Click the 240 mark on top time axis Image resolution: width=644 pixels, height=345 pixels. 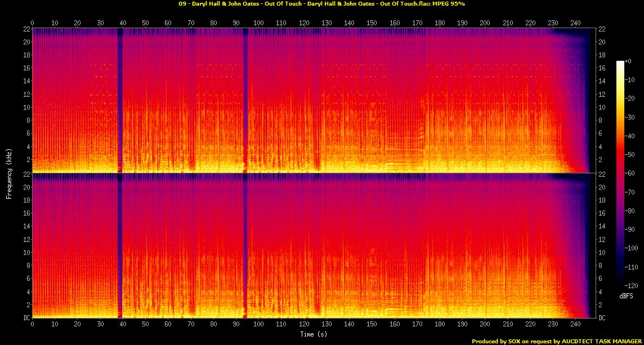575,23
